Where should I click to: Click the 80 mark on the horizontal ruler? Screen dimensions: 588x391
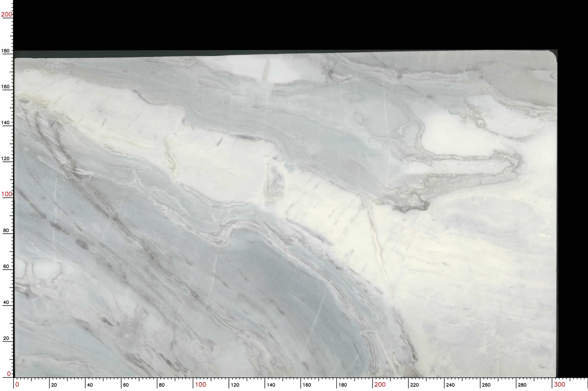[162, 385]
